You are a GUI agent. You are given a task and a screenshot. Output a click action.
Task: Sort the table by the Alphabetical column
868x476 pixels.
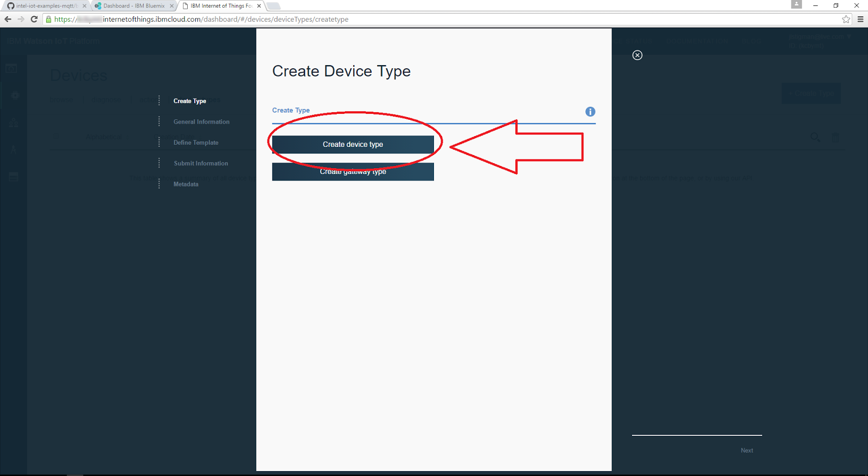[104, 137]
